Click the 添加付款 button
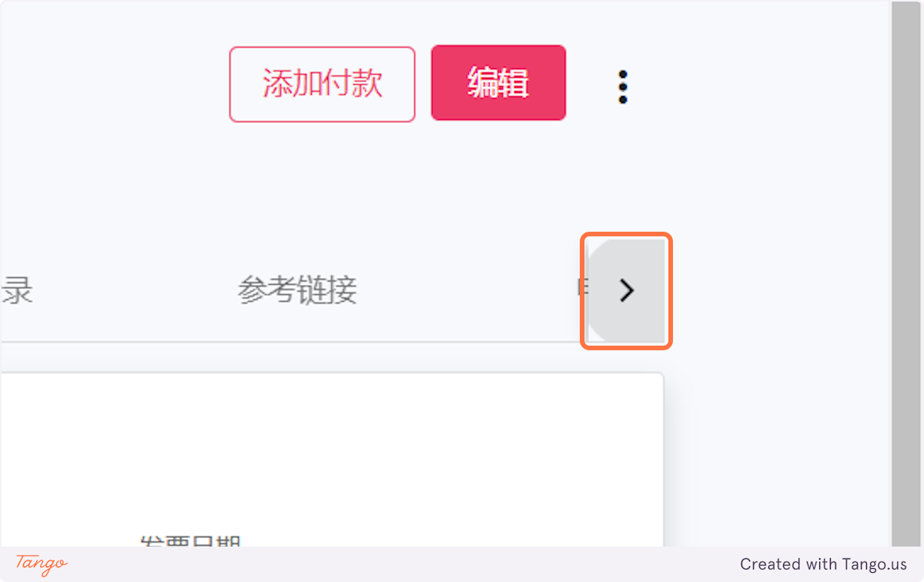The width and height of the screenshot is (924, 582). pyautogui.click(x=322, y=84)
